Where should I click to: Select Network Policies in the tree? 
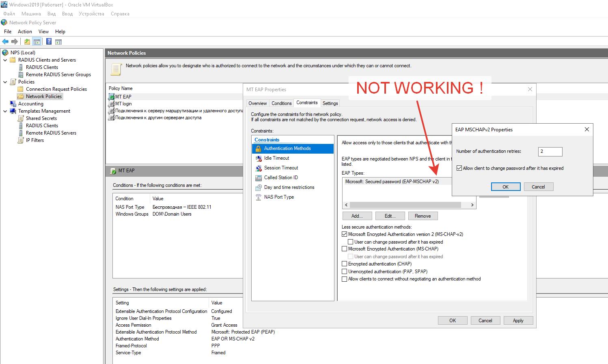click(x=44, y=96)
